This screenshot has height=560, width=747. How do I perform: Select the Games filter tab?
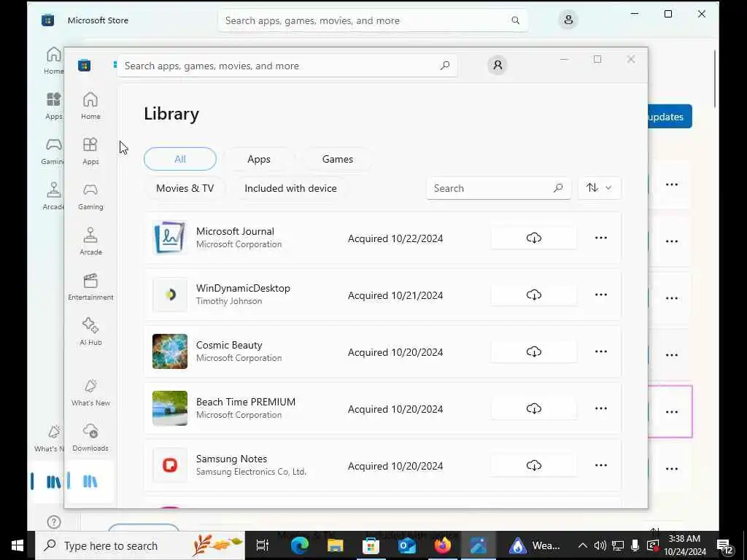(337, 159)
